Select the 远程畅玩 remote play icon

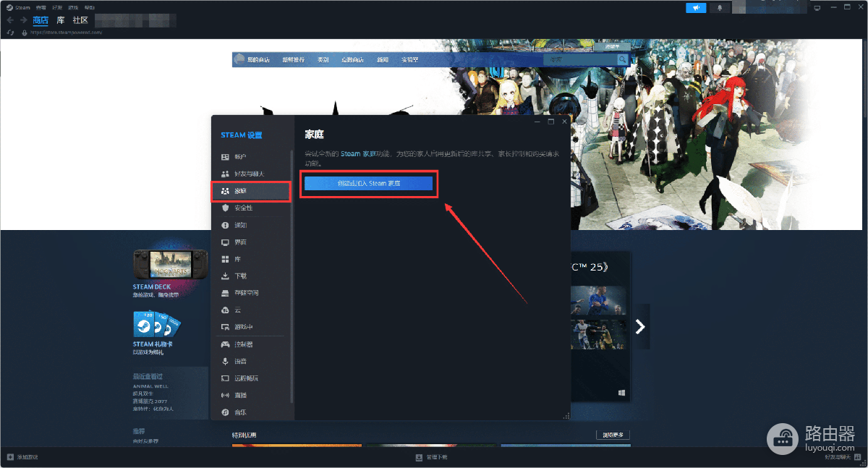[225, 378]
